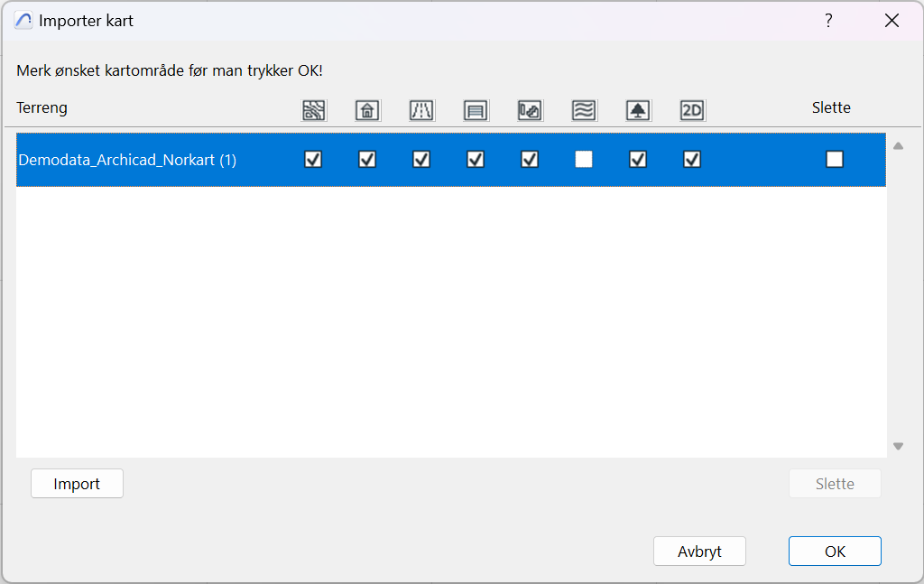Click the terrain contour map column icon

pos(313,110)
